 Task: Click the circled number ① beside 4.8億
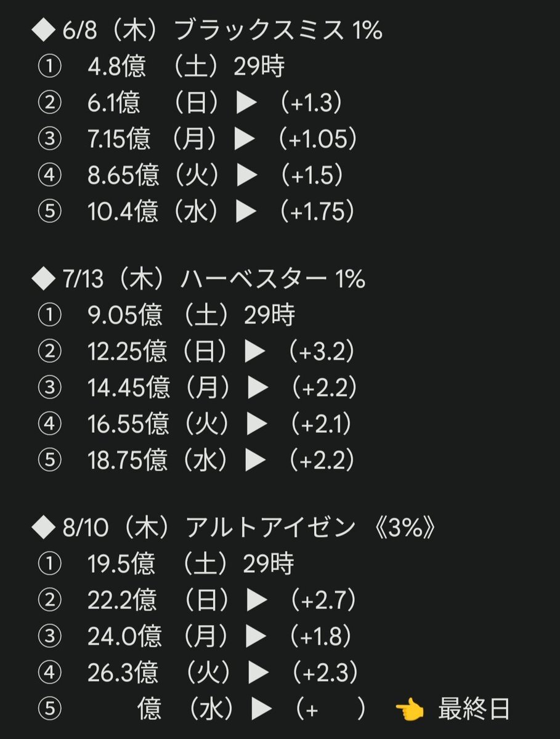(49, 68)
